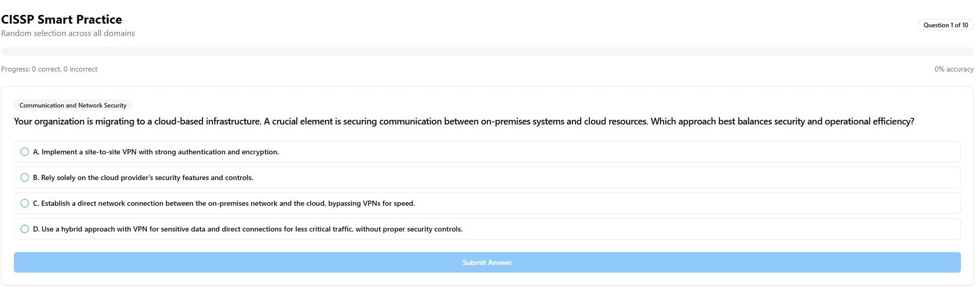Select radio button for answer C
980x303 pixels.
click(x=25, y=203)
